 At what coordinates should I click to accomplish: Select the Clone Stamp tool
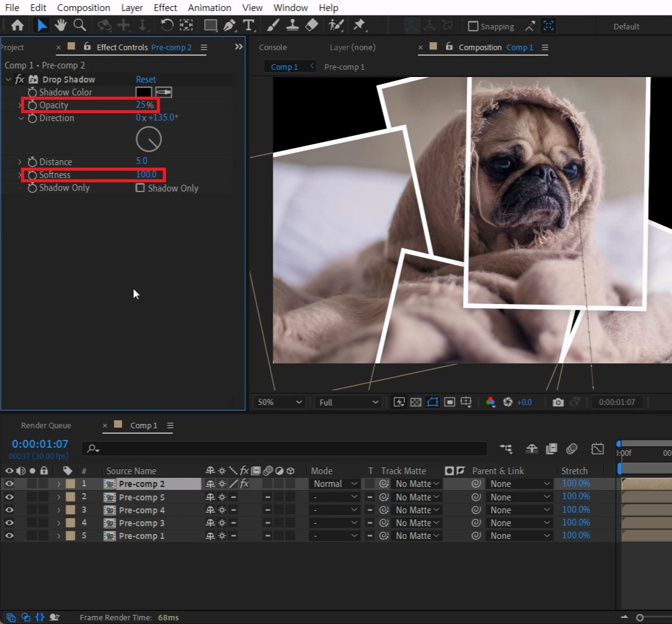coord(292,26)
